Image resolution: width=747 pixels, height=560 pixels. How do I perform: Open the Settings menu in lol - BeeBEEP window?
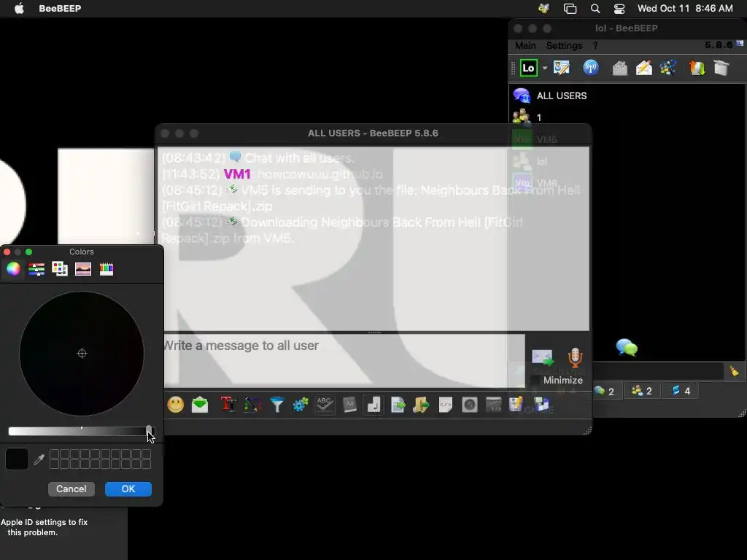(564, 46)
